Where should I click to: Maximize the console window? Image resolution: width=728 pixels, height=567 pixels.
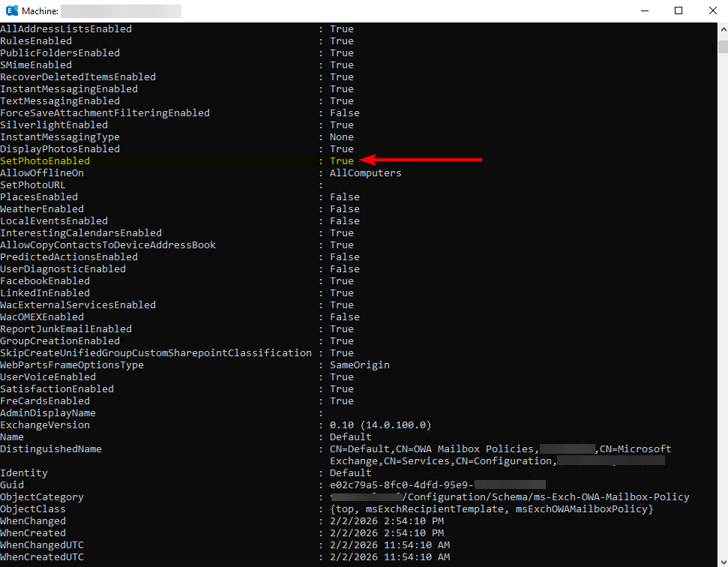click(x=679, y=10)
